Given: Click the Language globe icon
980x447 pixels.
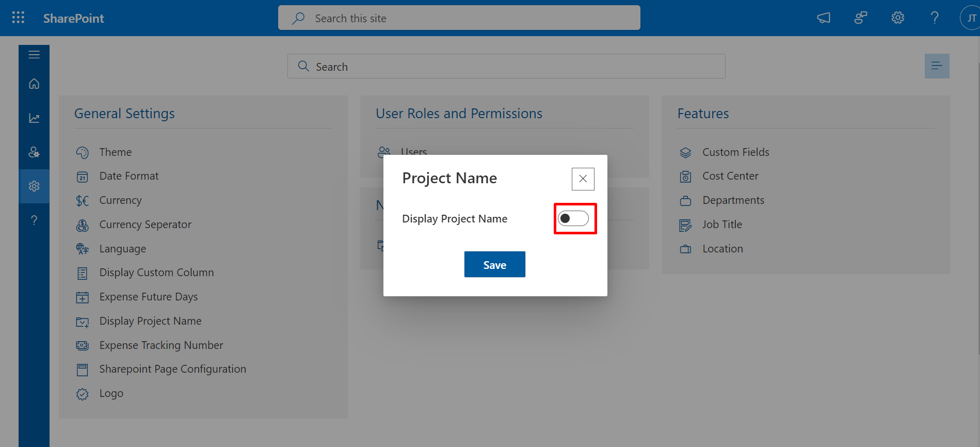Looking at the screenshot, I should [x=83, y=249].
